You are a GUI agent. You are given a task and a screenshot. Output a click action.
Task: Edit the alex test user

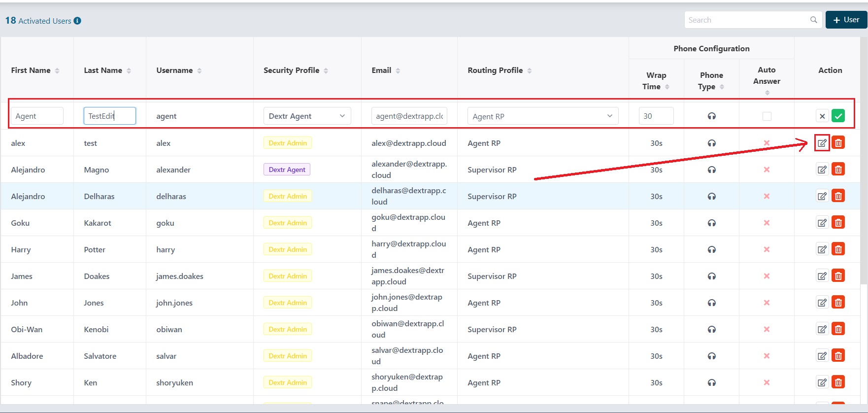click(822, 143)
